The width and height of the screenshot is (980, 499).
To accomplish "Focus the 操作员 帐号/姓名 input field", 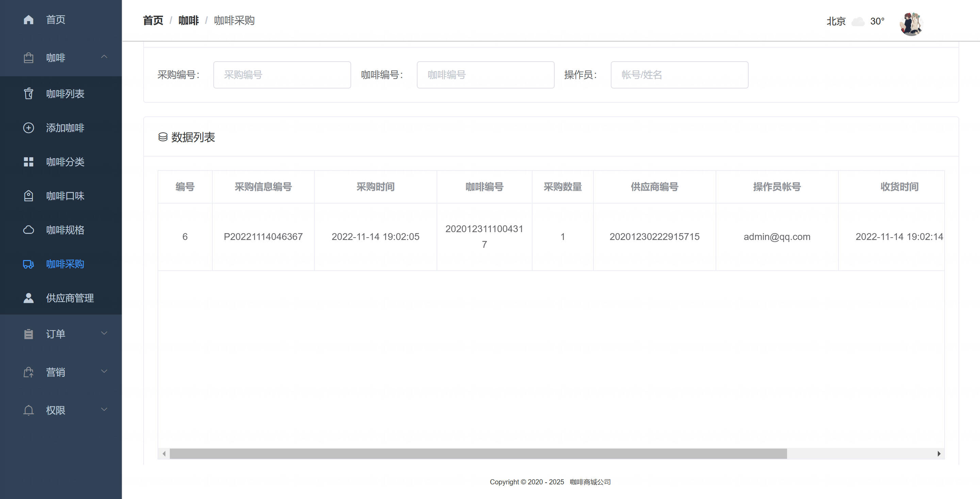I will [x=680, y=75].
